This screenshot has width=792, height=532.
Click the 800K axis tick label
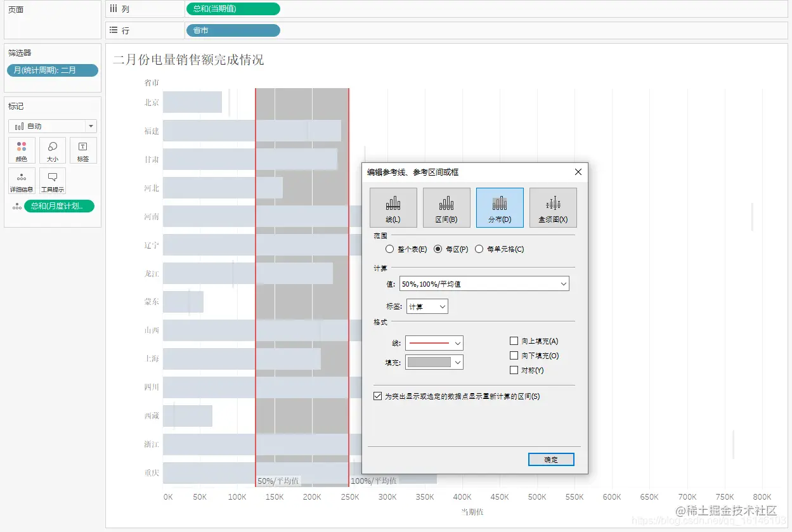[x=762, y=497]
